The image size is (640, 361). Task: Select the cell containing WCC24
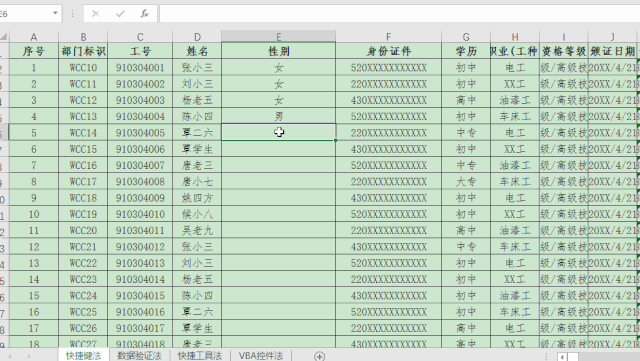(83, 296)
